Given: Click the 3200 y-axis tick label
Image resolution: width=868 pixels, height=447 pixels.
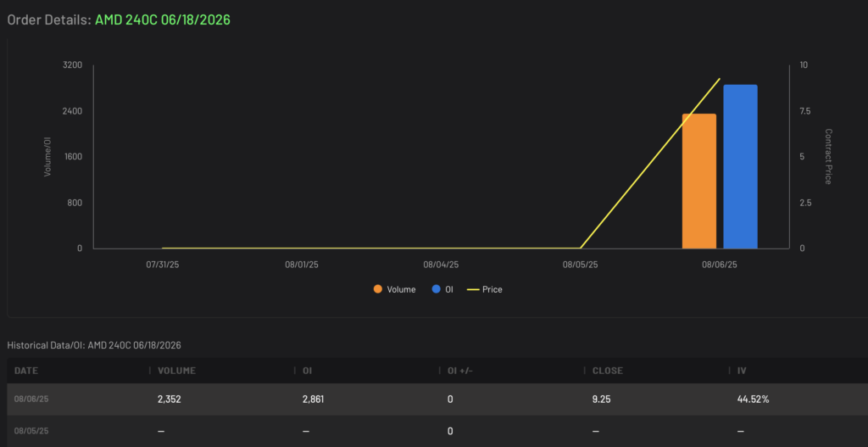Looking at the screenshot, I should [73, 64].
